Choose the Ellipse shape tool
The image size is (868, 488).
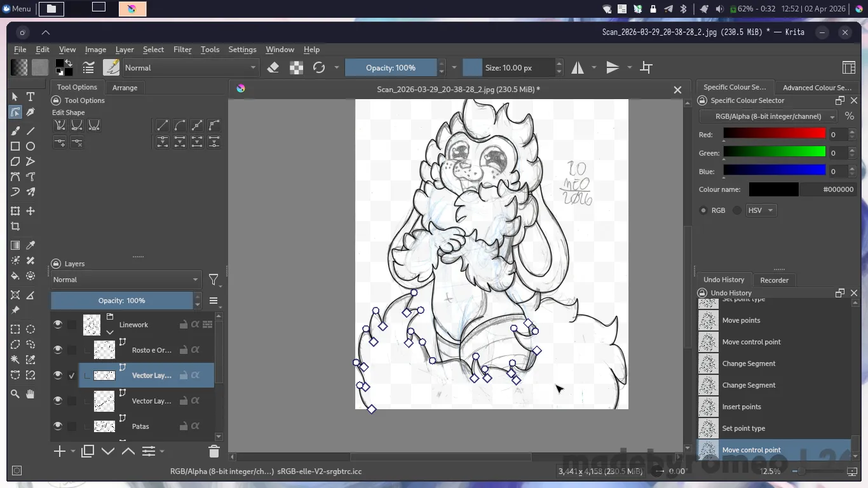[31, 146]
